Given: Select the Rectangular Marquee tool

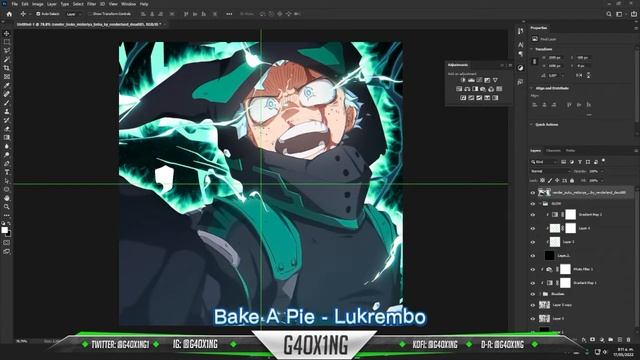Looking at the screenshot, I should click(x=7, y=42).
